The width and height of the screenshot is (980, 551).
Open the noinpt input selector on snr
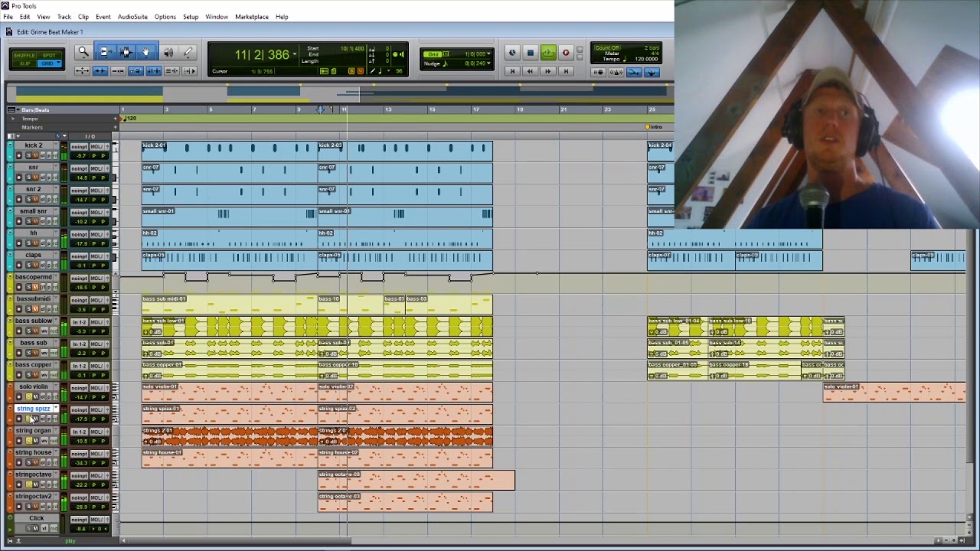click(80, 168)
